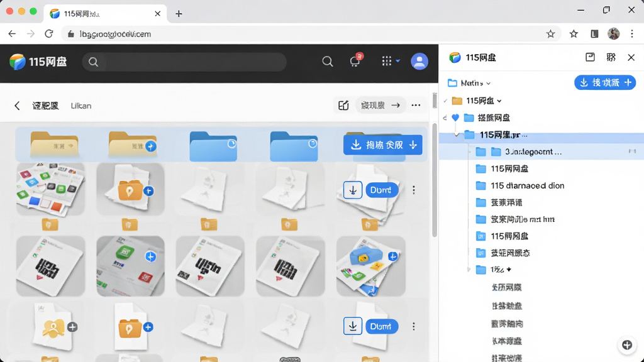
Task: Select the folder row starting with 3 in the tree
Action: pyautogui.click(x=541, y=152)
